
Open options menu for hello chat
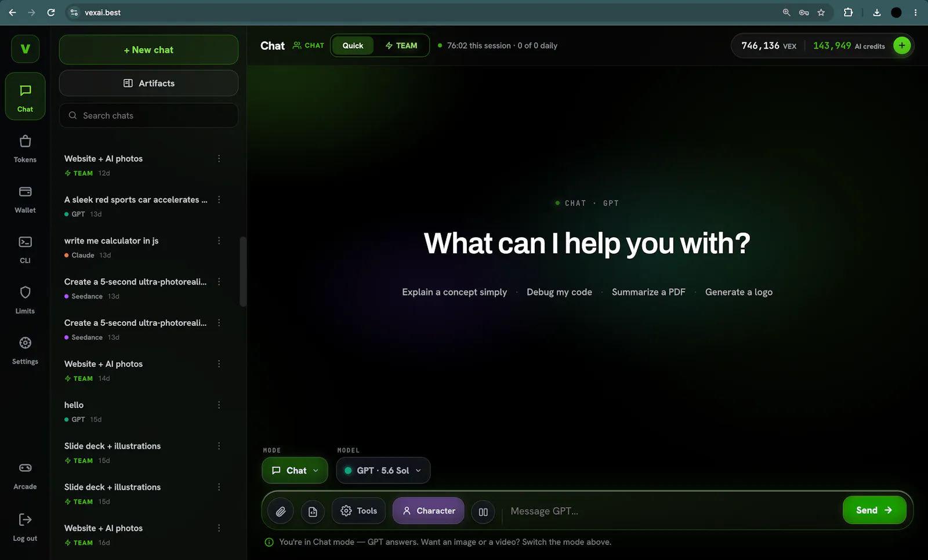(219, 405)
